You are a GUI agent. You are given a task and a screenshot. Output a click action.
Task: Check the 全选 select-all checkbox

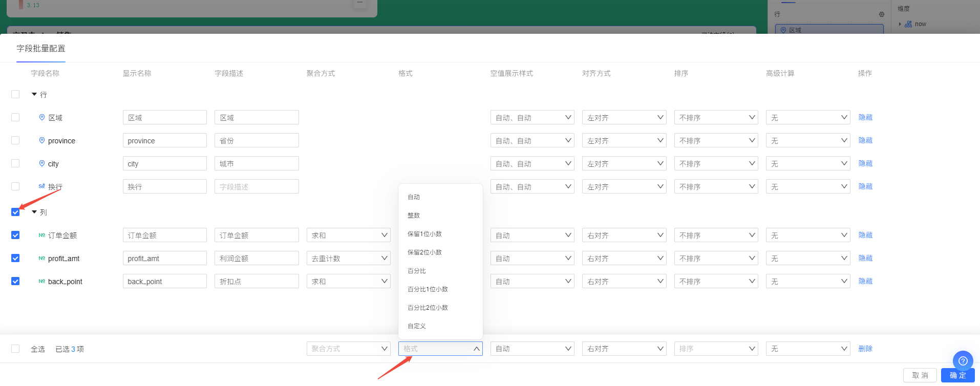point(15,349)
